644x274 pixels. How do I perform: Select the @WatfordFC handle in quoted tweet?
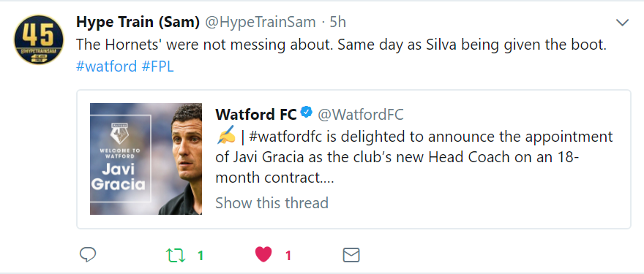pos(361,115)
